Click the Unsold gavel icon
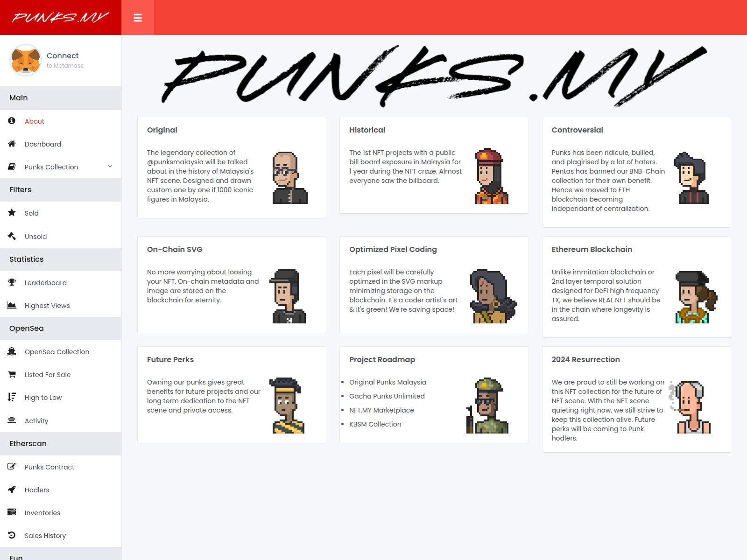This screenshot has height=560, width=747. click(12, 236)
